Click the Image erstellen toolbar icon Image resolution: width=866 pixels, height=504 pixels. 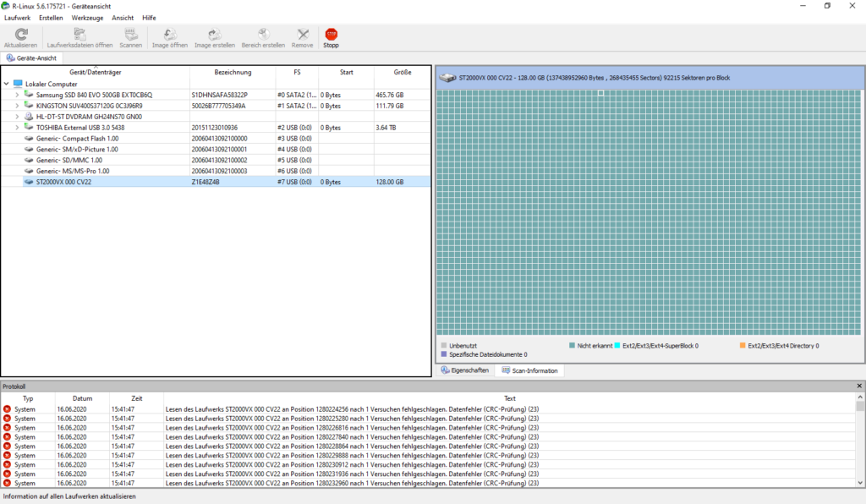click(215, 35)
